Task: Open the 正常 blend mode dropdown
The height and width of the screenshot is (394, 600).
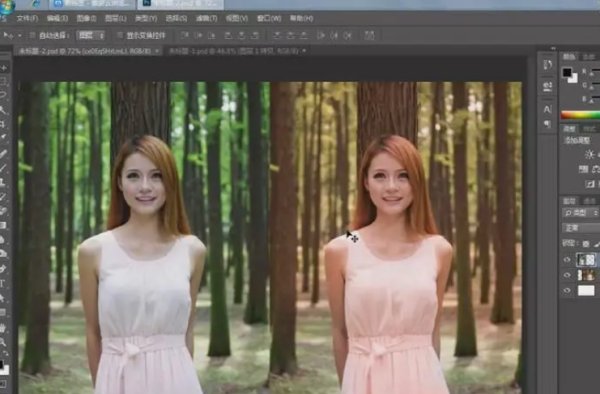Action: 581,228
